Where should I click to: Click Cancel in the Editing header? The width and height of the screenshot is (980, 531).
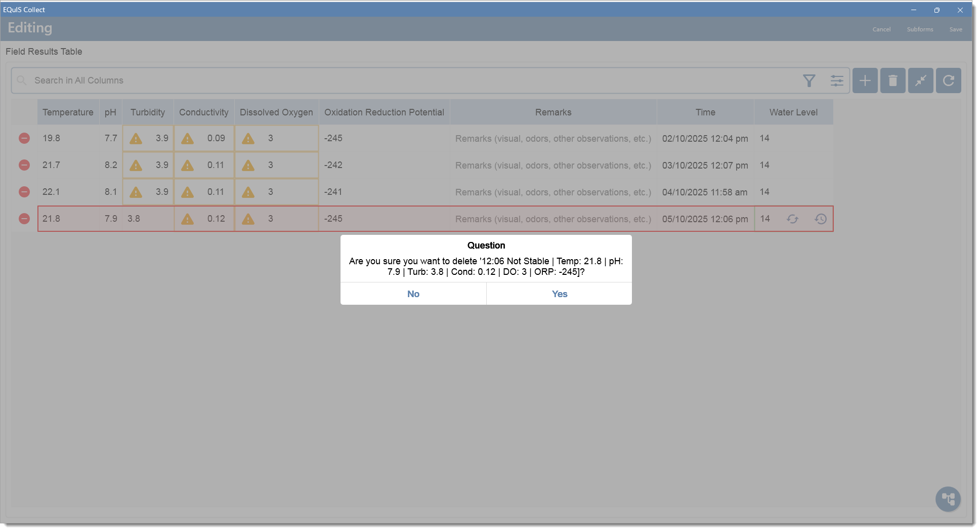coord(881,29)
